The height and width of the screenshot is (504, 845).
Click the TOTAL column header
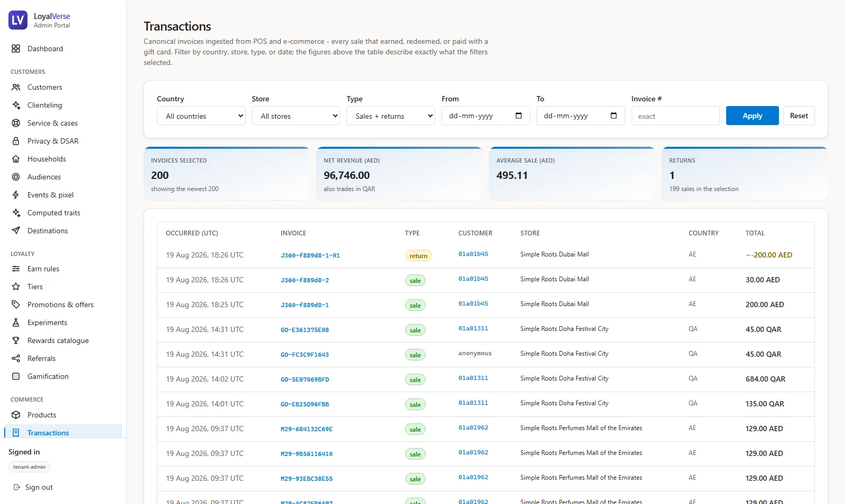pos(755,233)
